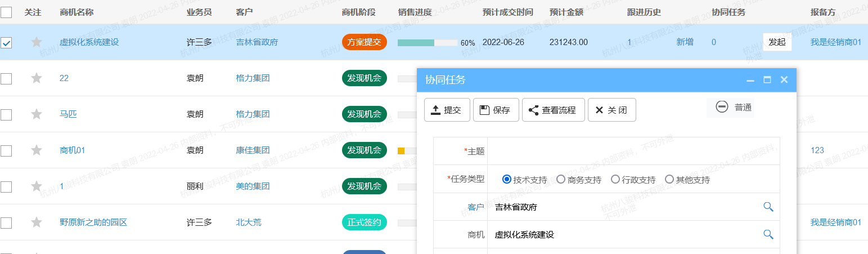The width and height of the screenshot is (868, 254).
Task: Open the 吉林省政府 customer link
Action: point(257,42)
